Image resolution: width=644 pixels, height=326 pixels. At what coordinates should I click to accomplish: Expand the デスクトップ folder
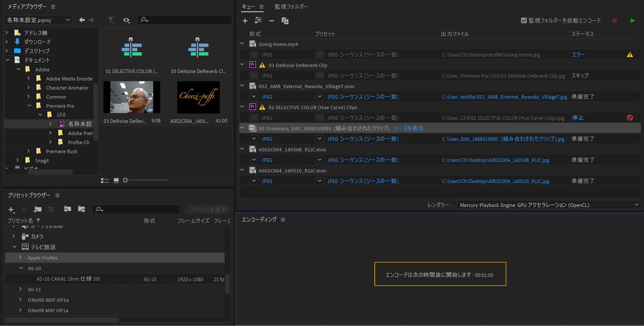coord(7,51)
